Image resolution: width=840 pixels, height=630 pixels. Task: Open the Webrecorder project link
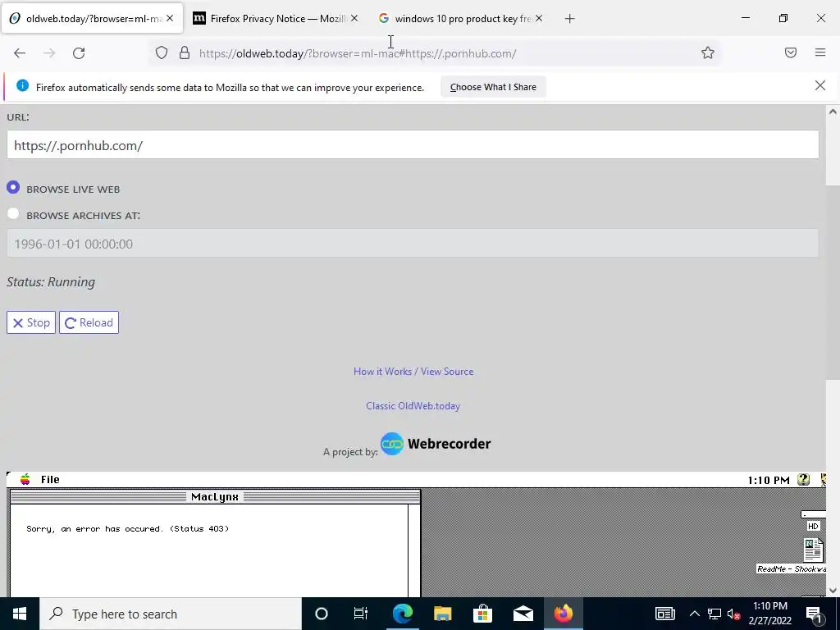(435, 444)
